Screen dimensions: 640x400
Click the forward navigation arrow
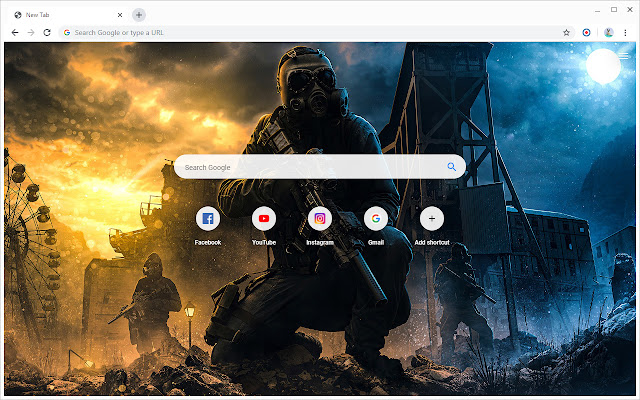click(31, 33)
